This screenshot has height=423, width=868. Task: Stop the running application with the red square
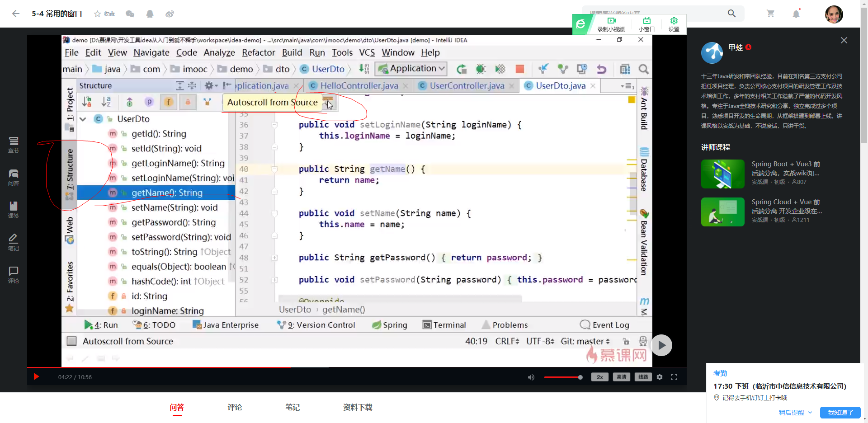click(x=520, y=69)
